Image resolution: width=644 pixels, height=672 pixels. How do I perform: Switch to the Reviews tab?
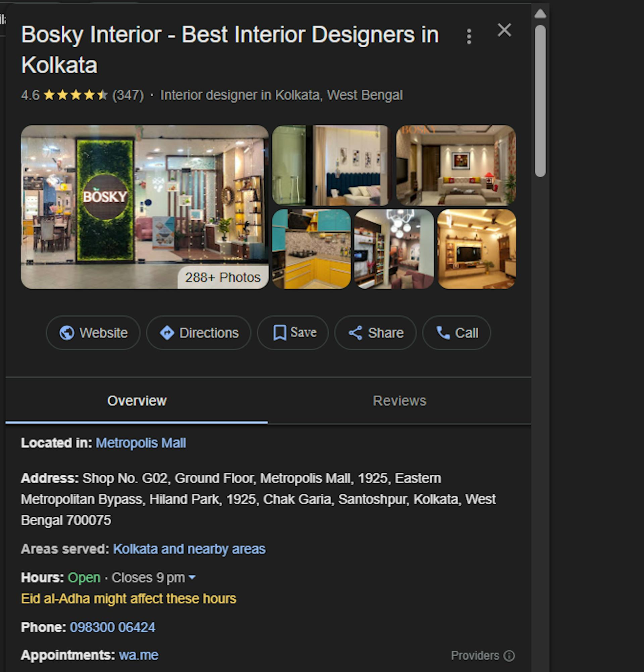(399, 401)
